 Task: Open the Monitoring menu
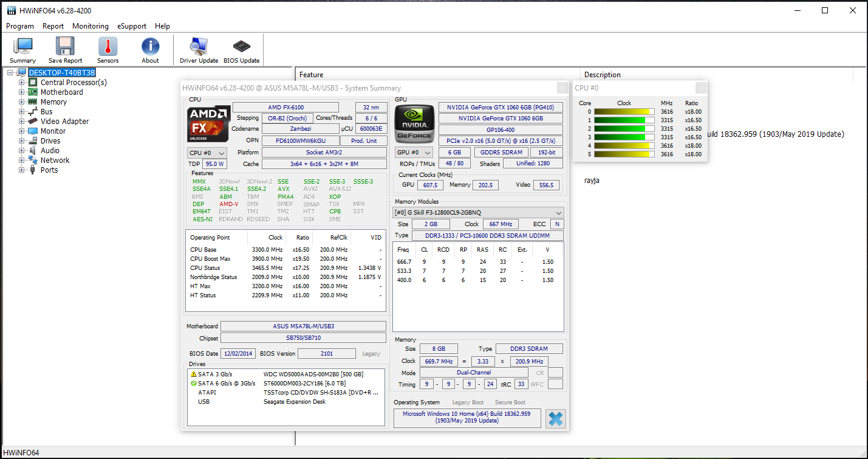[91, 26]
